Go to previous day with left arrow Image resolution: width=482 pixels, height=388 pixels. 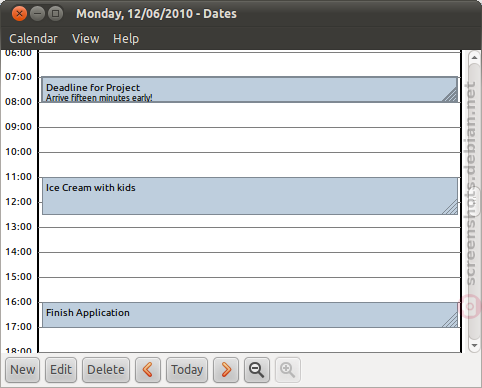click(148, 370)
